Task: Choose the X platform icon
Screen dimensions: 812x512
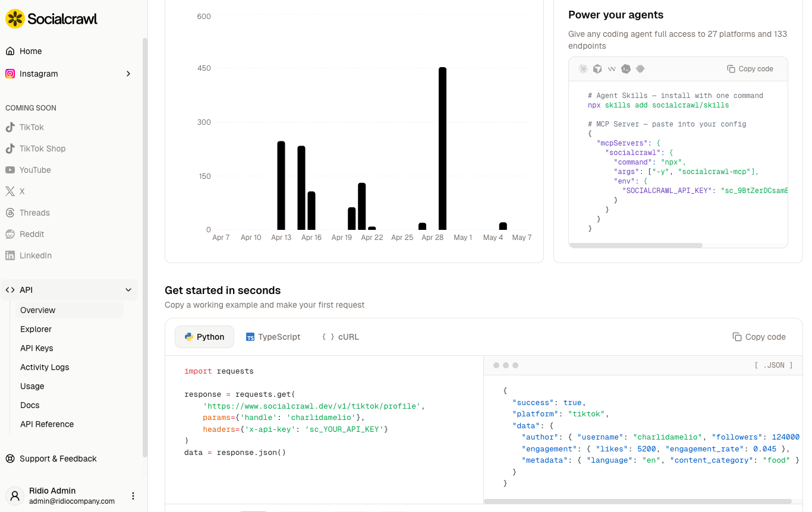Action: pos(10,191)
